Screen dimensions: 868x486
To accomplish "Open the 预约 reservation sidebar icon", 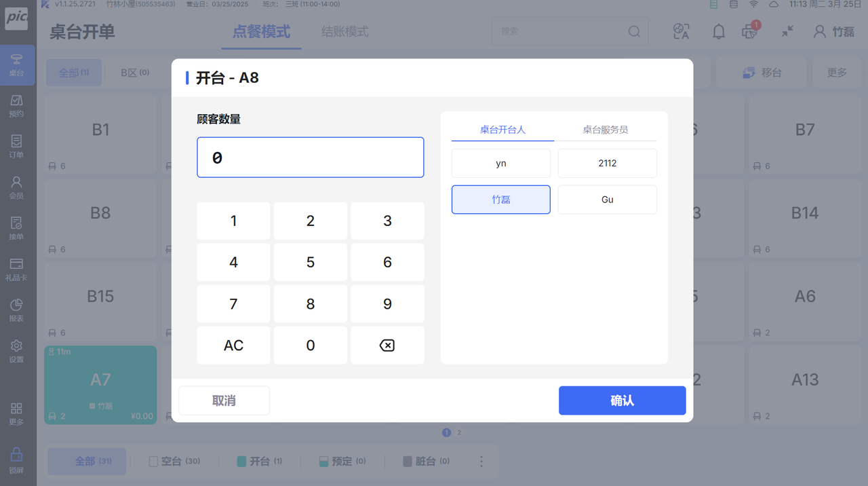I will (16, 106).
